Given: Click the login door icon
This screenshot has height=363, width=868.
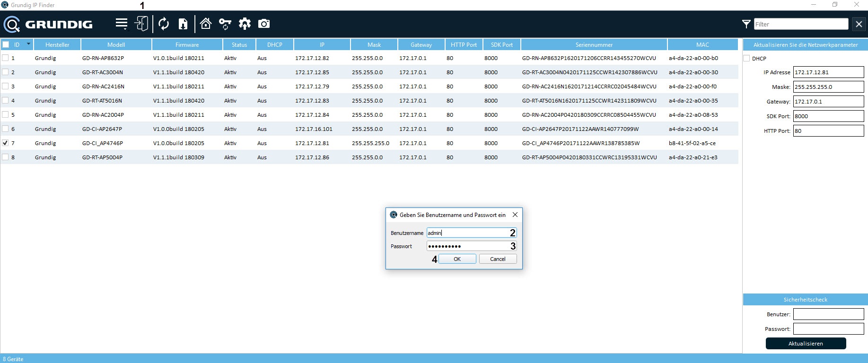Looking at the screenshot, I should pos(141,24).
